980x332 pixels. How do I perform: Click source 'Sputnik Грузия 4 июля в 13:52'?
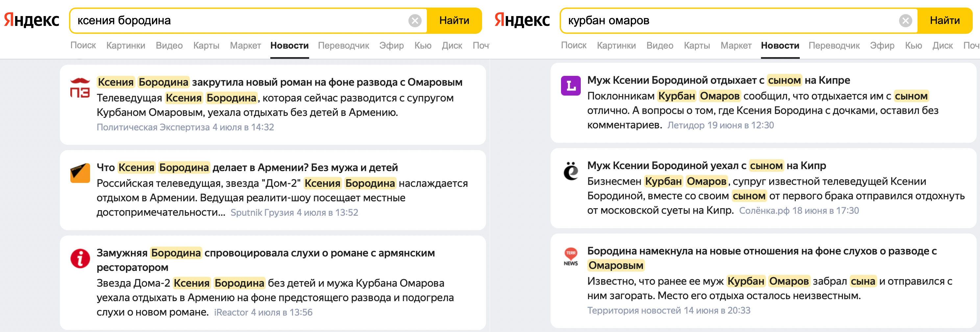294,213
